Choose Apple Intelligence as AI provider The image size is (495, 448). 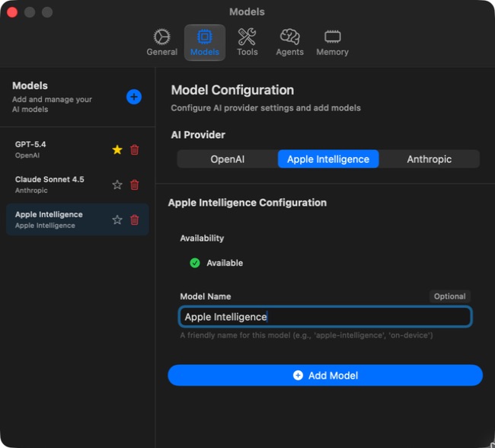coord(328,159)
